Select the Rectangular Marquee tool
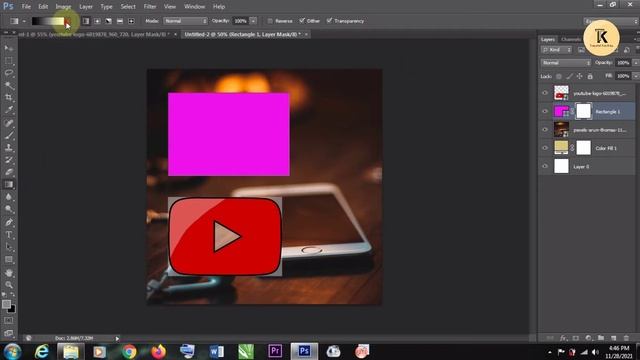 9,61
